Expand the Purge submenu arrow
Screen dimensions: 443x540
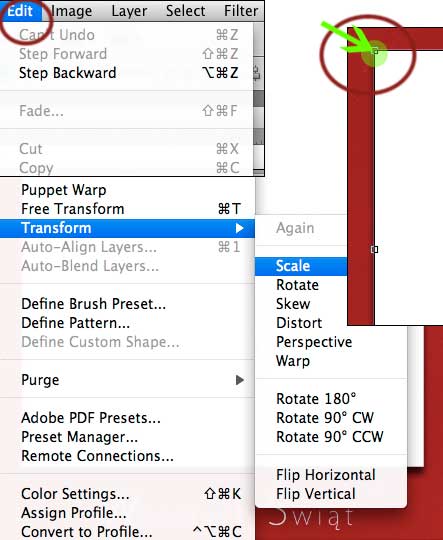click(240, 380)
